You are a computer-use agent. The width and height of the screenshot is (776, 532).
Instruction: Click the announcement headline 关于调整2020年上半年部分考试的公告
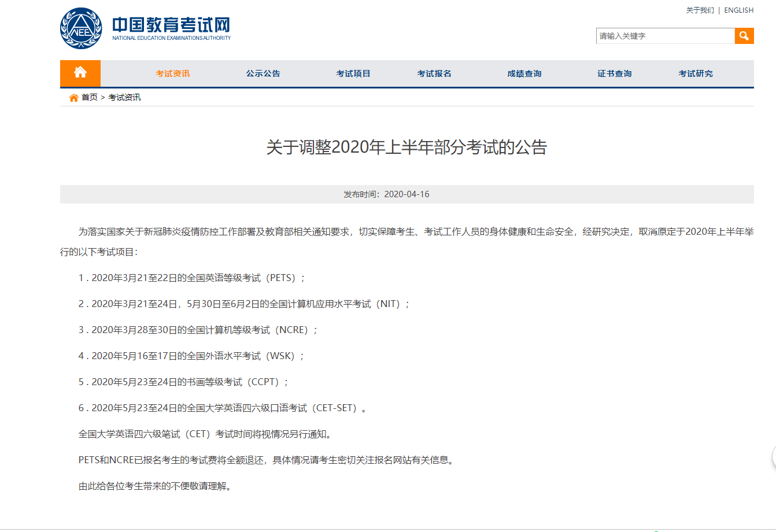407,147
